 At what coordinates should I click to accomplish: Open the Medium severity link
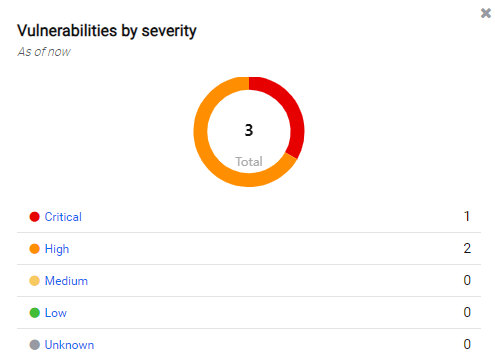coord(66,281)
